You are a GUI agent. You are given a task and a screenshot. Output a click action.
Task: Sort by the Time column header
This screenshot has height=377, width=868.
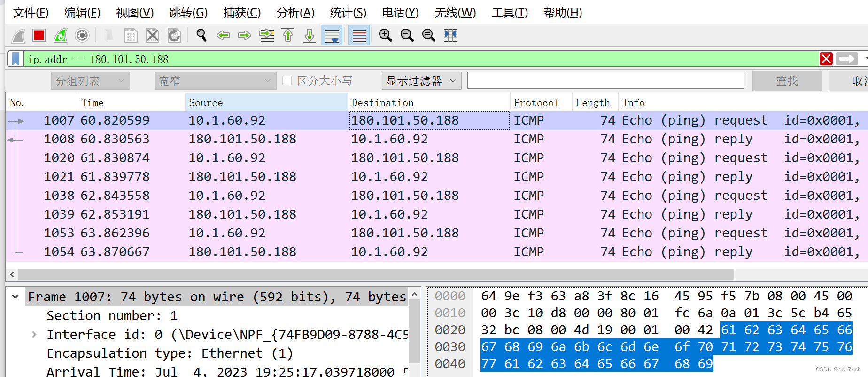pos(131,102)
